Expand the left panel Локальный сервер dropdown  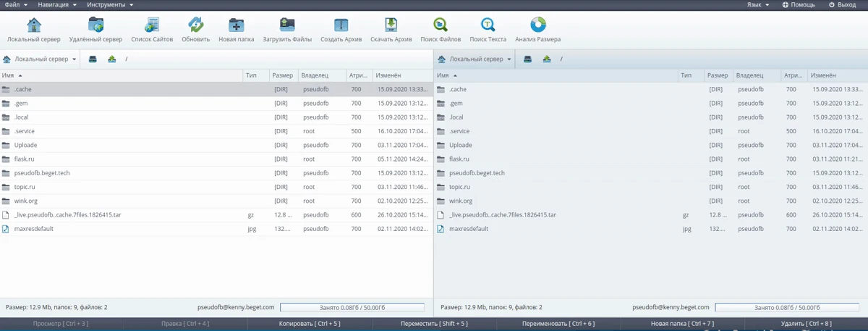(41, 59)
